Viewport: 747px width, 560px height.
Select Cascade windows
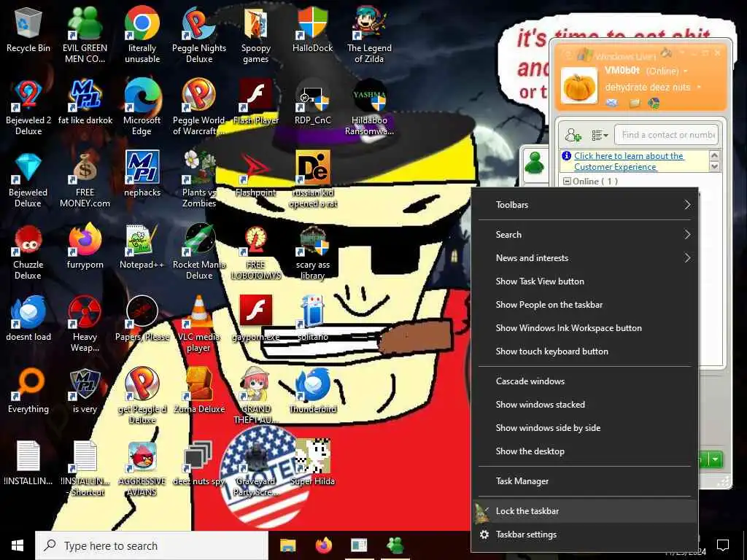pos(584,381)
